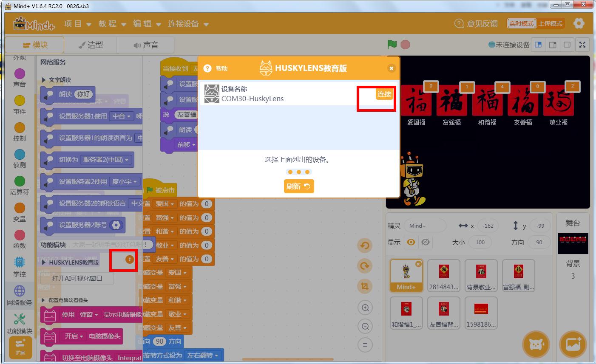Click the 你好 text field in 朗读 block
The image size is (596, 364).
click(x=83, y=94)
